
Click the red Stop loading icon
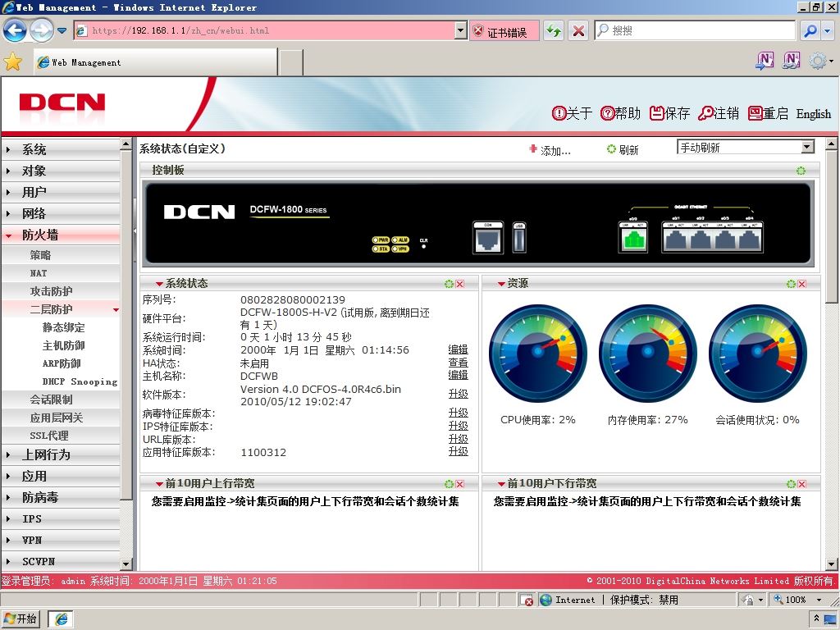coord(578,31)
